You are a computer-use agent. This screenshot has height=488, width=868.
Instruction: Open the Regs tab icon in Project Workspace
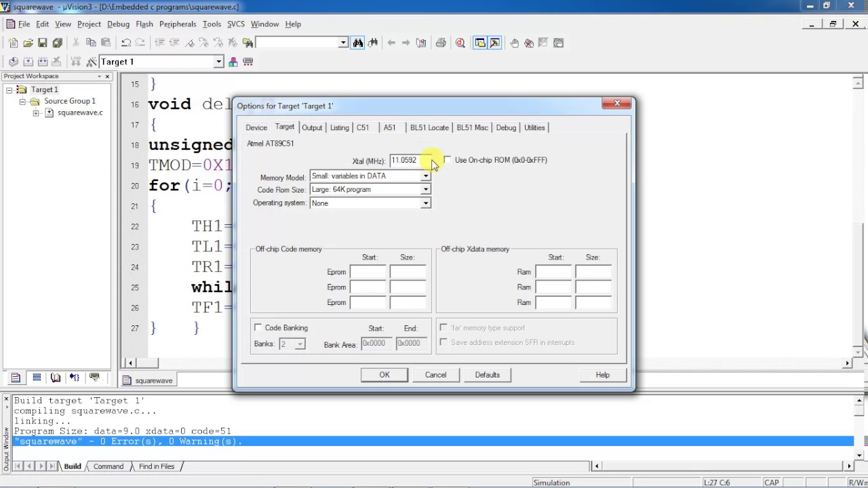37,378
